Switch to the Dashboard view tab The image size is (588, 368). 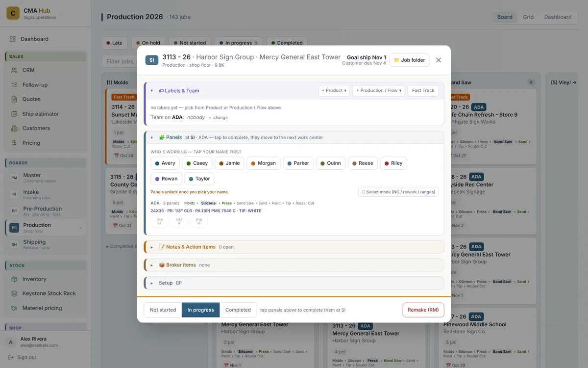[558, 17]
